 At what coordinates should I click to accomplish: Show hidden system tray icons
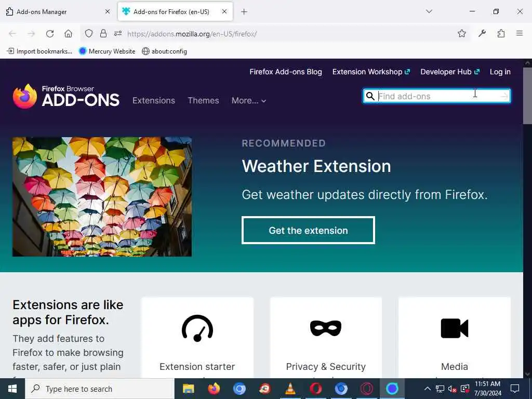[x=428, y=389]
